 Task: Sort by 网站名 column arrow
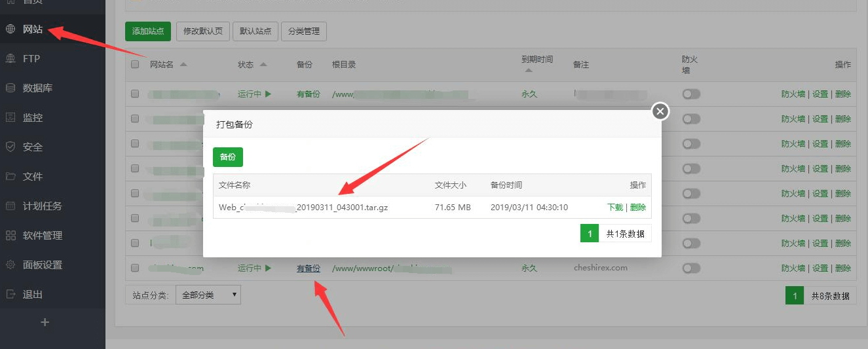coord(183,64)
